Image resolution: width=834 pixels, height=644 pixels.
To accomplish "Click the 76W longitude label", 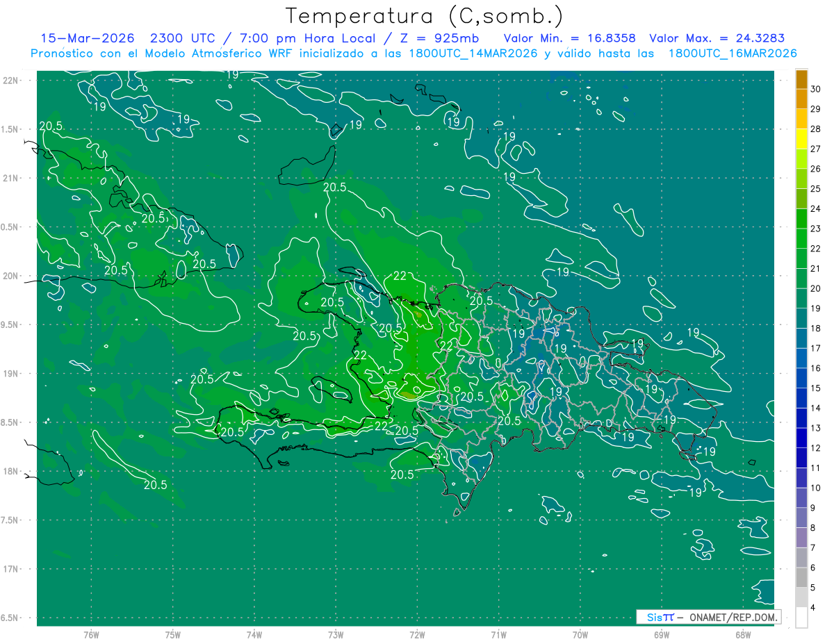I will pyautogui.click(x=91, y=634).
